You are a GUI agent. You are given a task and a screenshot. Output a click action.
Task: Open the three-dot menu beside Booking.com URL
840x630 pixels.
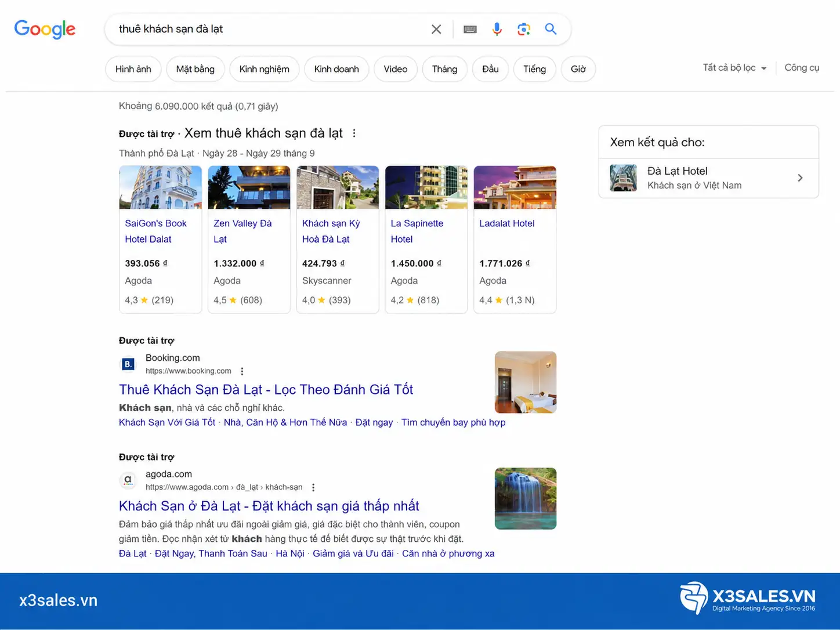[x=242, y=371]
